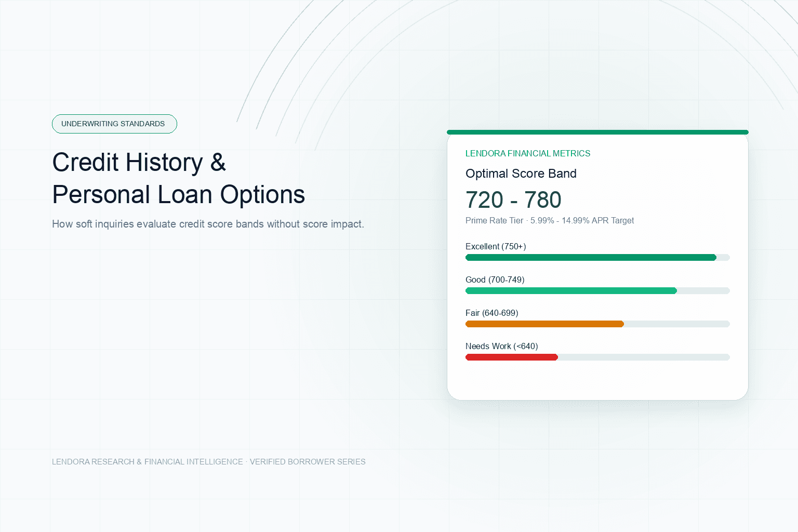The image size is (798, 532).
Task: Click the LENDORA FINANCIAL METRICS label
Action: point(528,153)
